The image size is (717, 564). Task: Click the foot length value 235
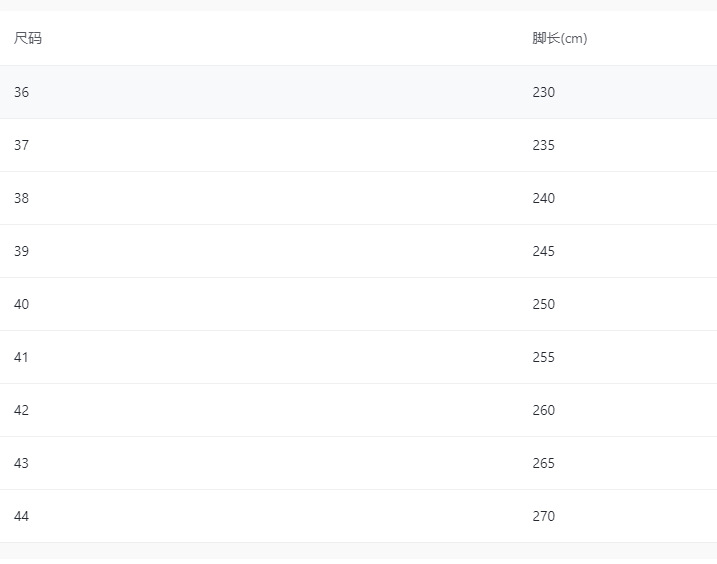[544, 145]
